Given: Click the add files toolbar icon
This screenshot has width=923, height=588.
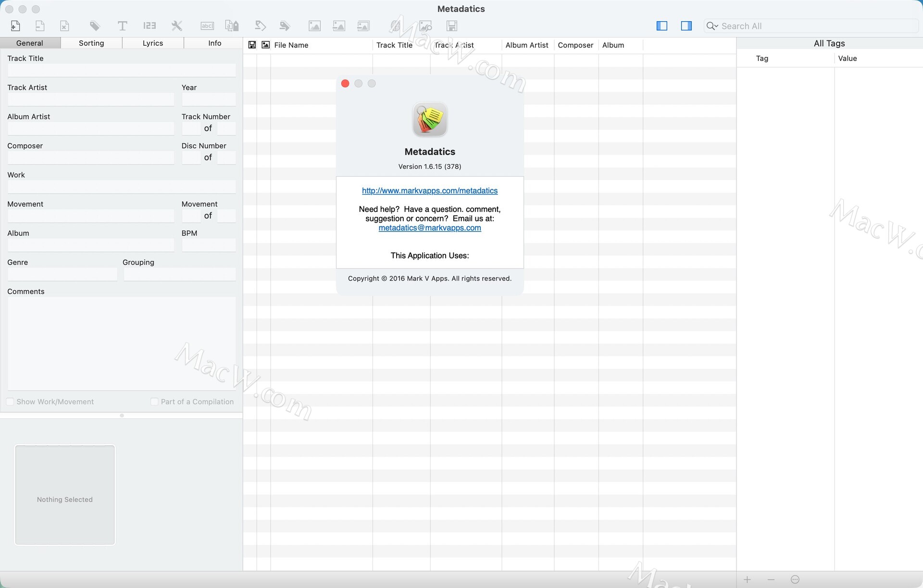Looking at the screenshot, I should pyautogui.click(x=15, y=26).
